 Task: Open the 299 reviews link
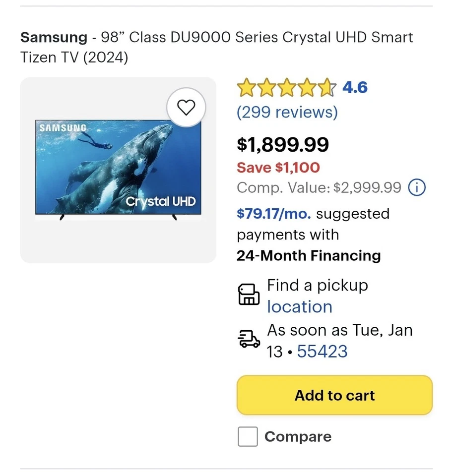click(287, 112)
